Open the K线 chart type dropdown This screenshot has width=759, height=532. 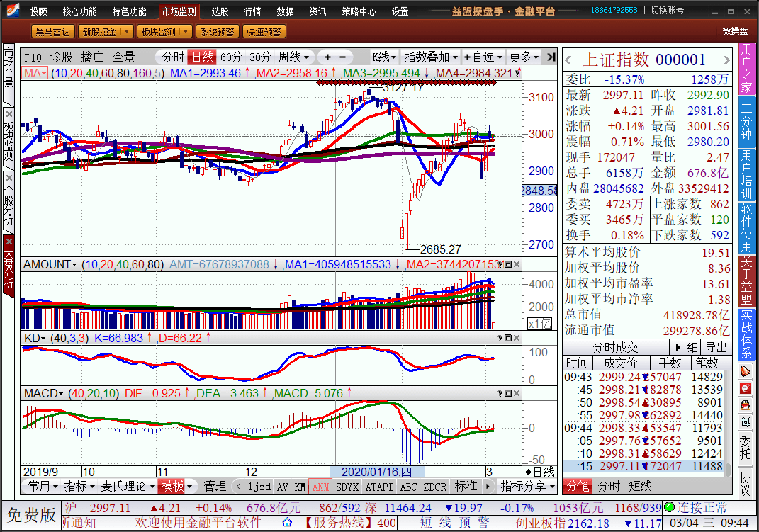click(x=384, y=57)
